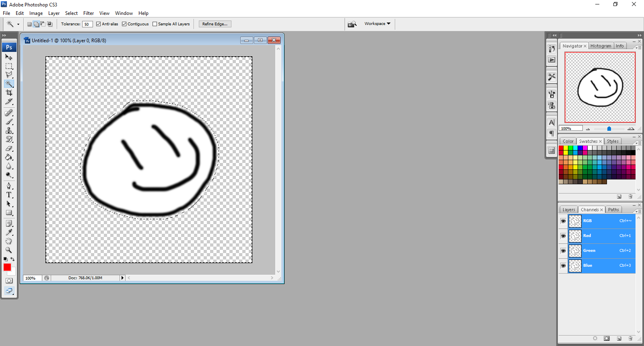Select the Magic Wand tool in toolbox
Viewport: 644px width, 346px height.
pyautogui.click(x=9, y=84)
